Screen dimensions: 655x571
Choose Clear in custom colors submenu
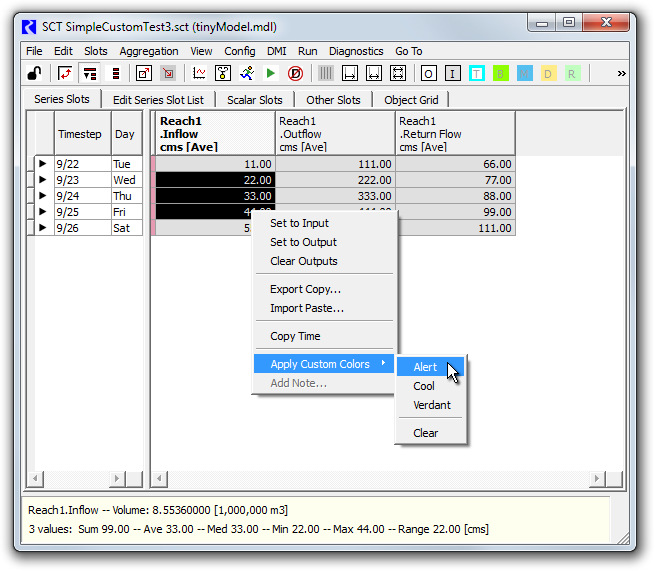[x=430, y=433]
